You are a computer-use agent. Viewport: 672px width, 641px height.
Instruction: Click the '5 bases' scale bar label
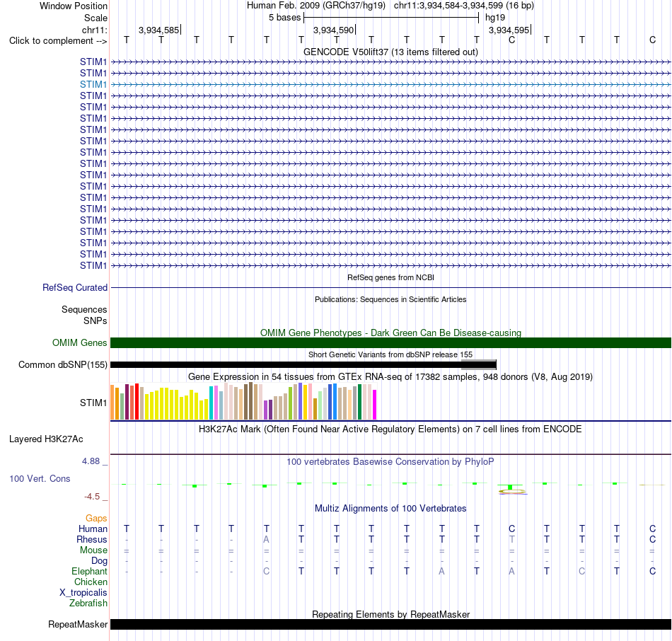tap(284, 18)
